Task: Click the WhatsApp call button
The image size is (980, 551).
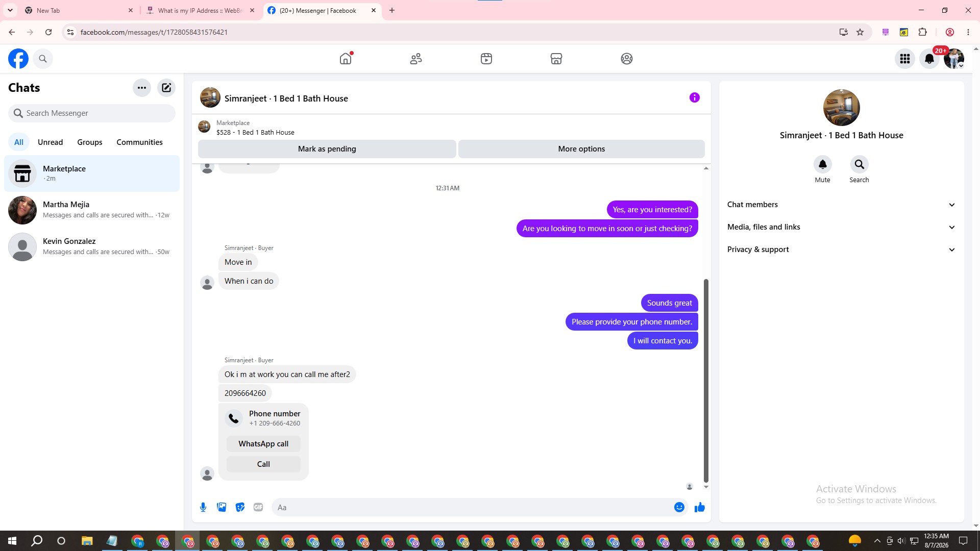Action: pyautogui.click(x=263, y=444)
